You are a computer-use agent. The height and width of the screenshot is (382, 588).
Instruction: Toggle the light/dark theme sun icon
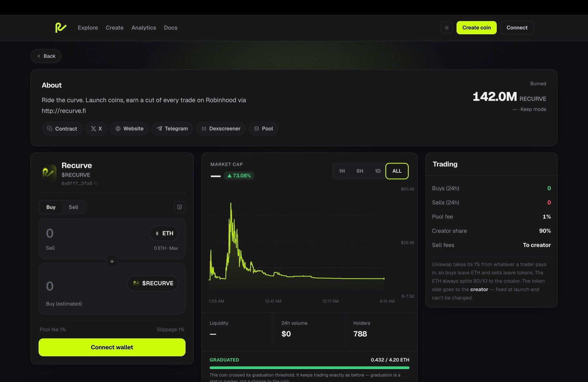coord(447,28)
